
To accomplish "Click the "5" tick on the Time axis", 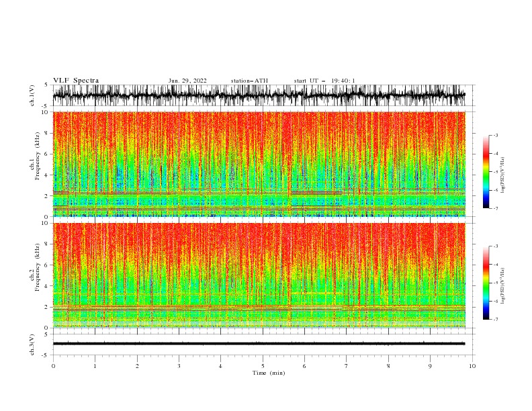I will (x=263, y=366).
